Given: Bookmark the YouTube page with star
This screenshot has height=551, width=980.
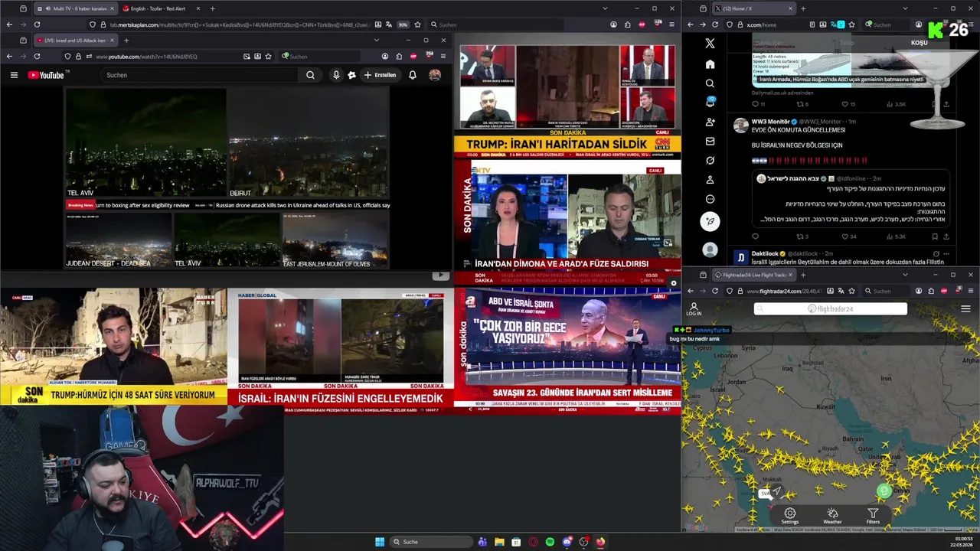Looking at the screenshot, I should click(x=268, y=57).
